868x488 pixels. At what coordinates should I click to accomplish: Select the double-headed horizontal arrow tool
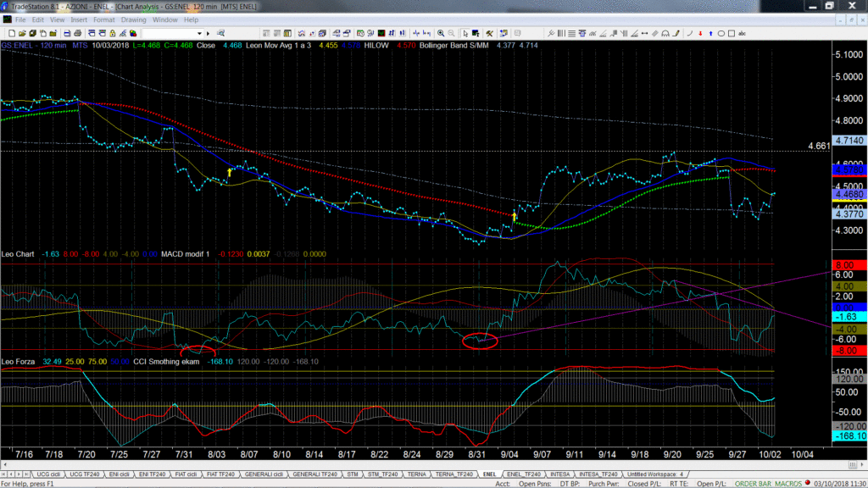[645, 33]
